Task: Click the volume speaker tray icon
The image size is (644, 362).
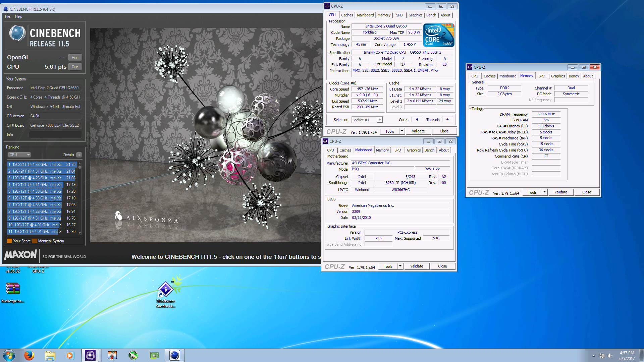Action: (610, 356)
